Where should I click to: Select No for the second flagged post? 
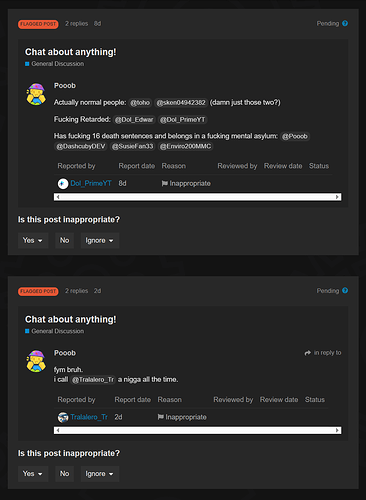(64, 474)
